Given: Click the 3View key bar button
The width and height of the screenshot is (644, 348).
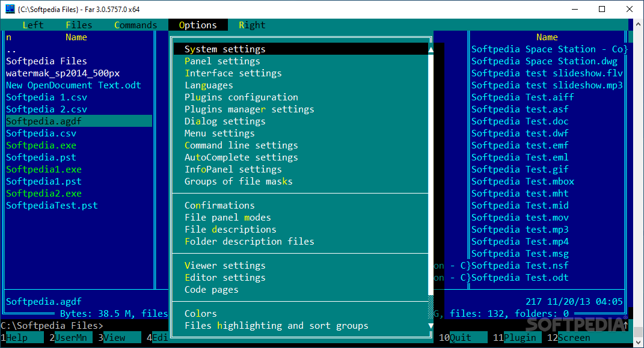Looking at the screenshot, I should pos(119,338).
